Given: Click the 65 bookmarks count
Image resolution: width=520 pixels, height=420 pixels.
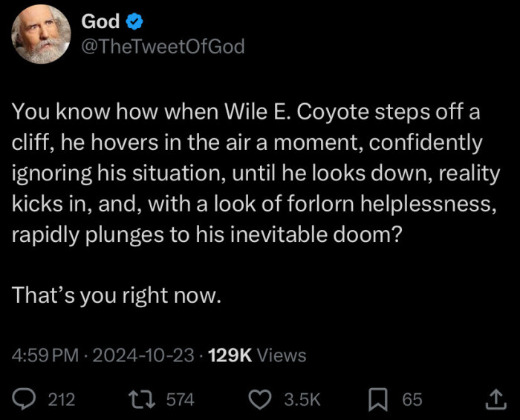Looking at the screenshot, I should tap(412, 400).
